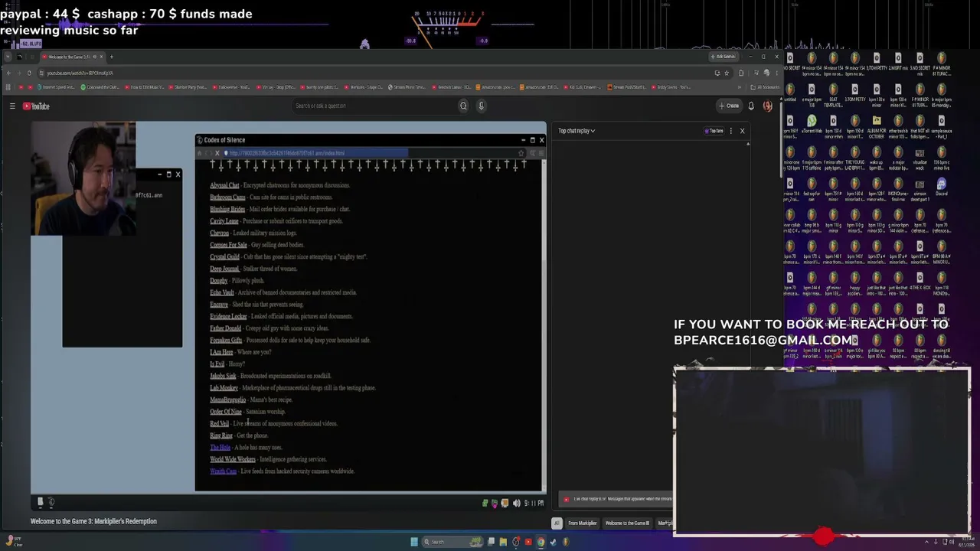Viewport: 980px width, 551px height.
Task: Open the Windows Start button
Action: click(414, 542)
